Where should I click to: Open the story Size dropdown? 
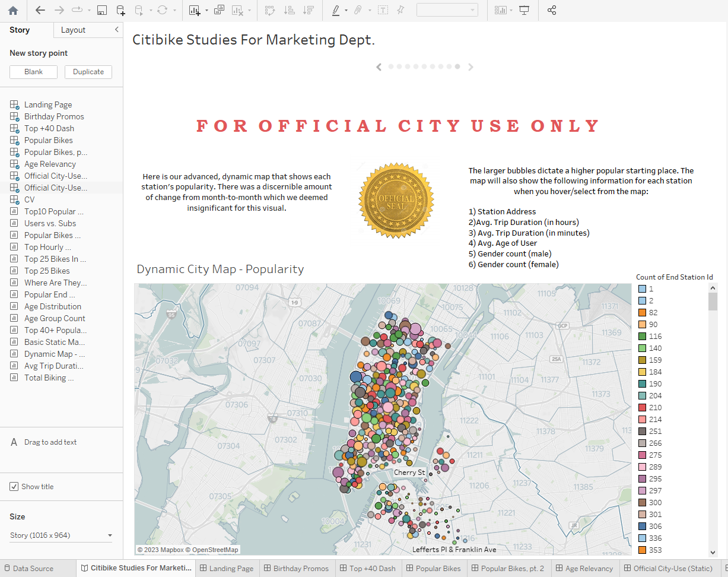pyautogui.click(x=61, y=535)
